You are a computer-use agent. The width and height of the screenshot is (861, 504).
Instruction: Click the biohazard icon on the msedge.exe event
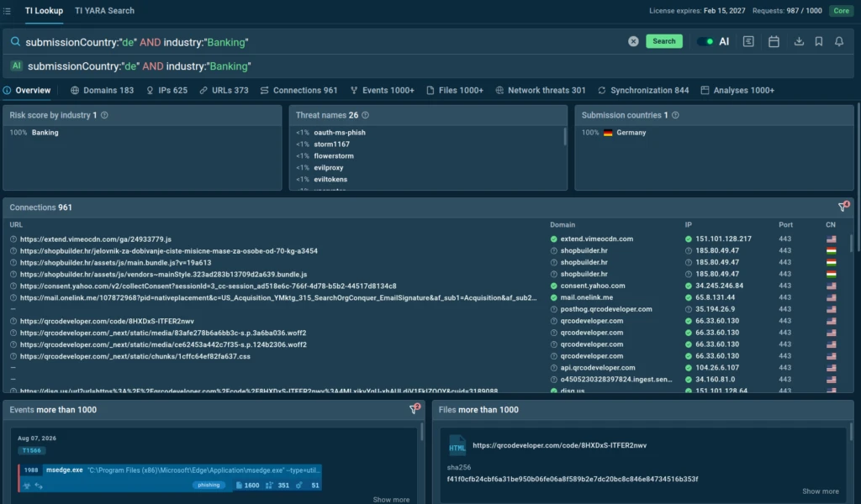26,486
